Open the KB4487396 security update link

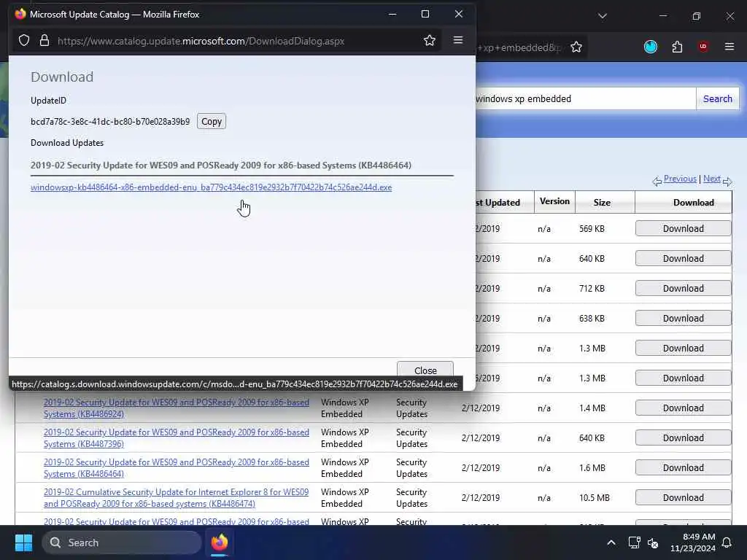click(x=177, y=438)
